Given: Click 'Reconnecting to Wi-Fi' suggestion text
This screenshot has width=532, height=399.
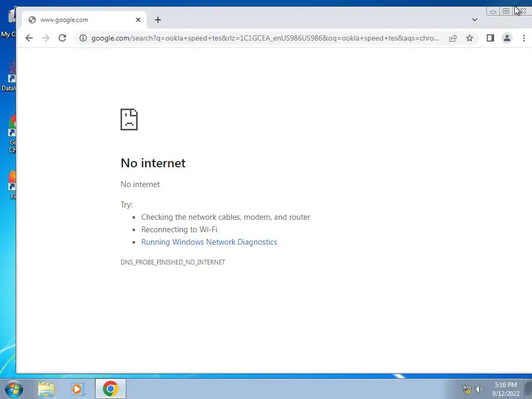Looking at the screenshot, I should (179, 229).
